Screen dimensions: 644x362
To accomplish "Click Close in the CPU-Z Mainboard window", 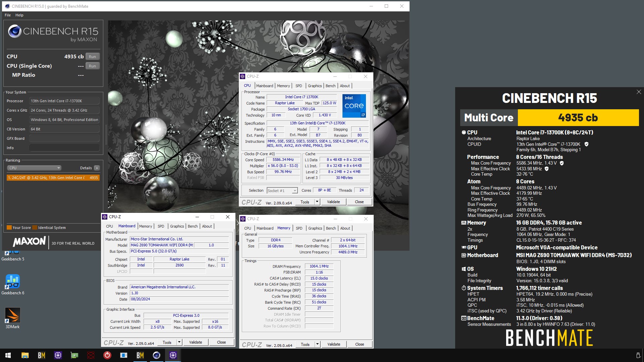I will pyautogui.click(x=221, y=342).
